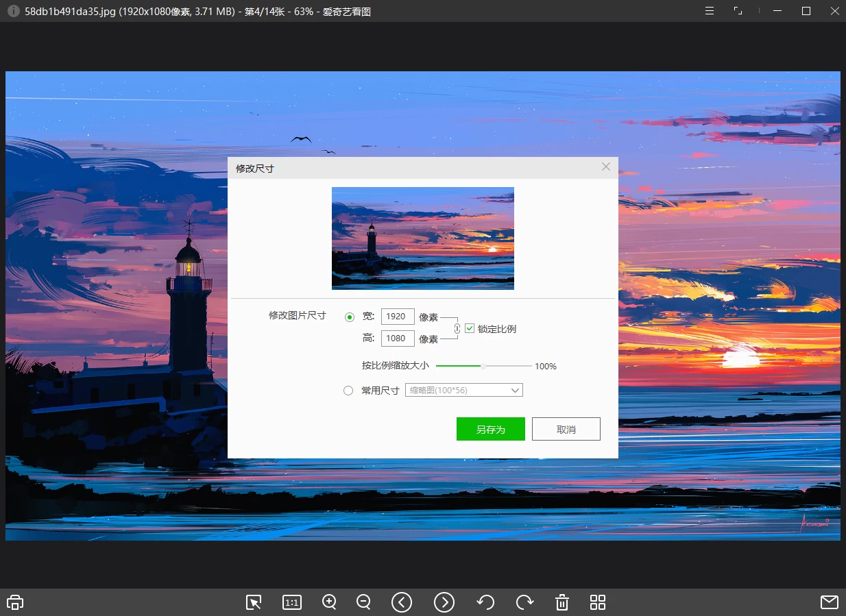Enter fullscreen mode from title bar
The image size is (846, 616).
click(x=738, y=11)
